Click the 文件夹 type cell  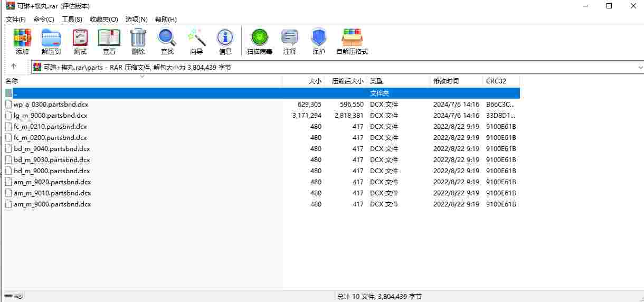(x=380, y=93)
